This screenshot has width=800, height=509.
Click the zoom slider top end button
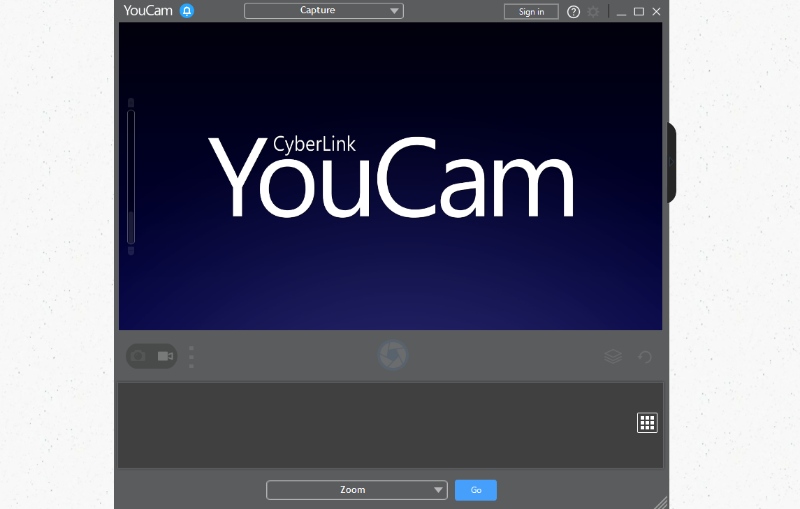click(x=131, y=103)
